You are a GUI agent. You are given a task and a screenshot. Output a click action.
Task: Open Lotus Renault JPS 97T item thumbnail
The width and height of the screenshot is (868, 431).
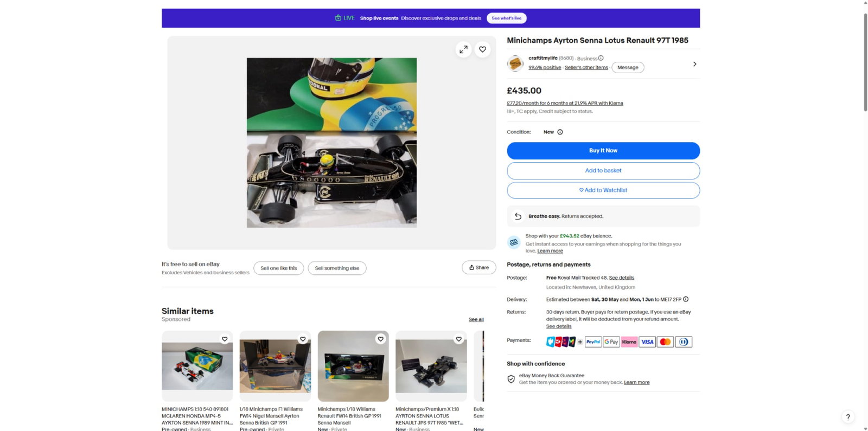click(431, 366)
